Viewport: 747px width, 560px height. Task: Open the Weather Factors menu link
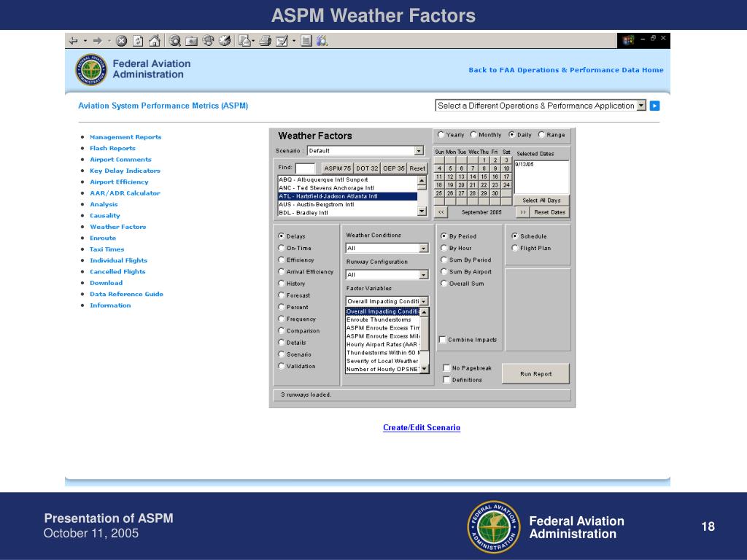(117, 227)
